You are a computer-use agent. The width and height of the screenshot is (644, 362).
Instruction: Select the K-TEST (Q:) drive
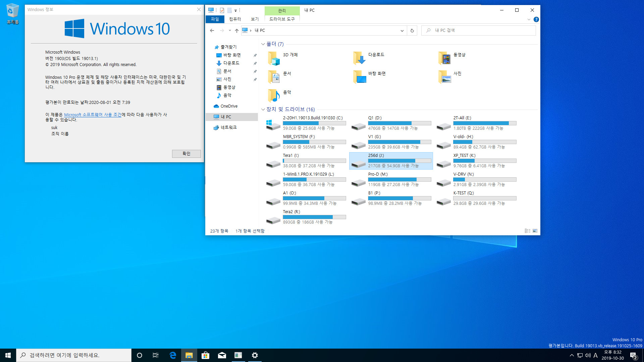476,198
